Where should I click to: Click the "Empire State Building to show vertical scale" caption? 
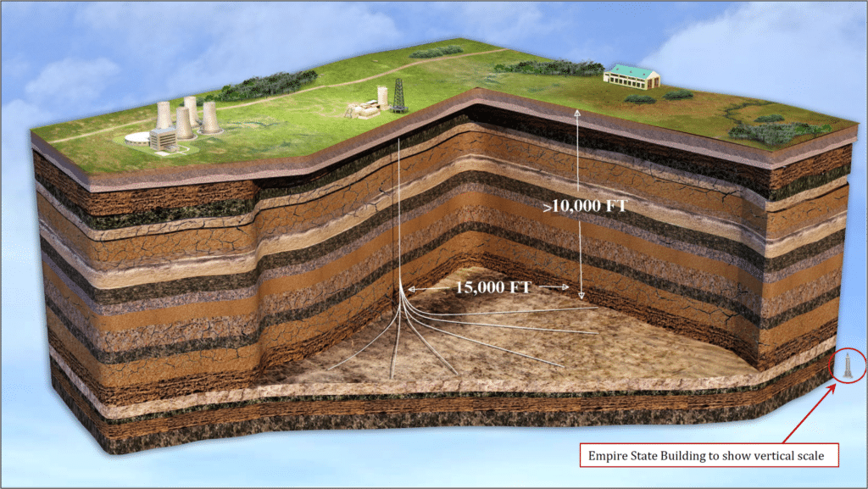[x=706, y=456]
